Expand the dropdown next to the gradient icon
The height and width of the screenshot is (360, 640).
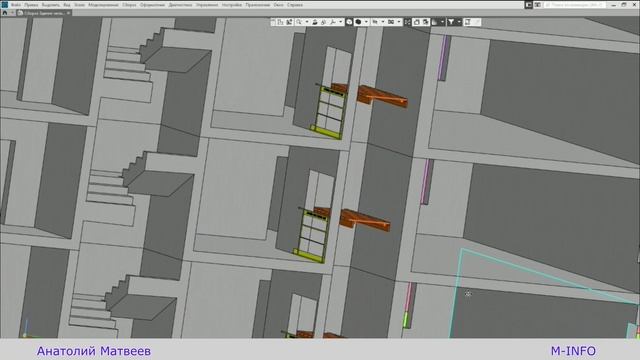point(443,22)
